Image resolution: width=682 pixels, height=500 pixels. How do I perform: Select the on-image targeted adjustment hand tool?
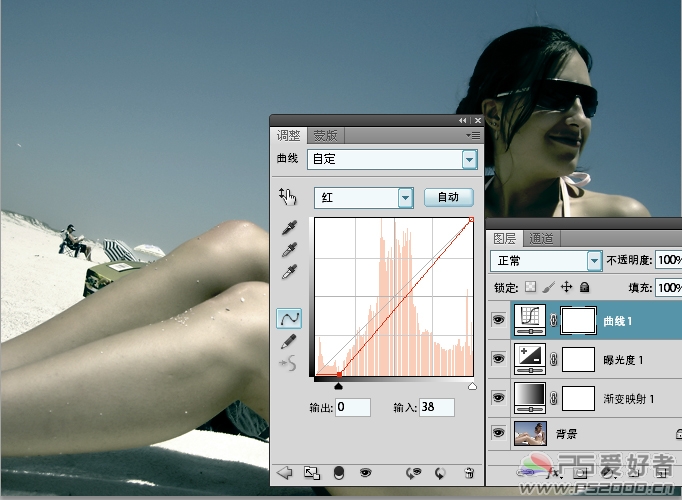288,197
